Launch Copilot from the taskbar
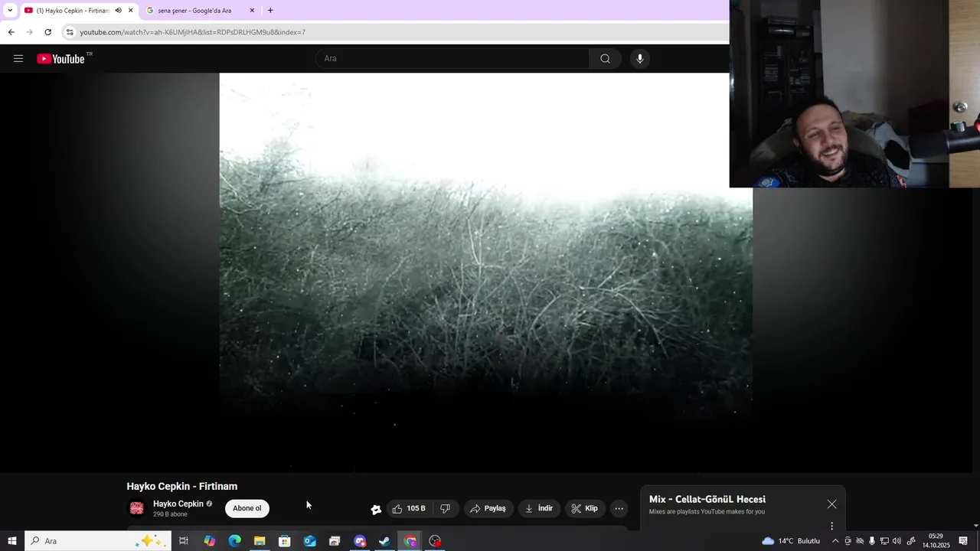Image resolution: width=980 pixels, height=551 pixels. [x=209, y=541]
